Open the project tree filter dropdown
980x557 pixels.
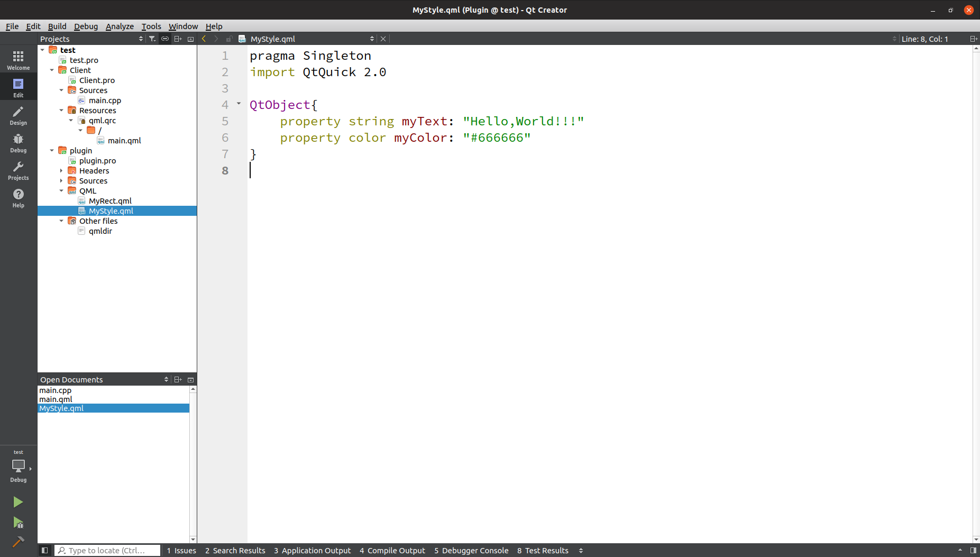coord(152,38)
